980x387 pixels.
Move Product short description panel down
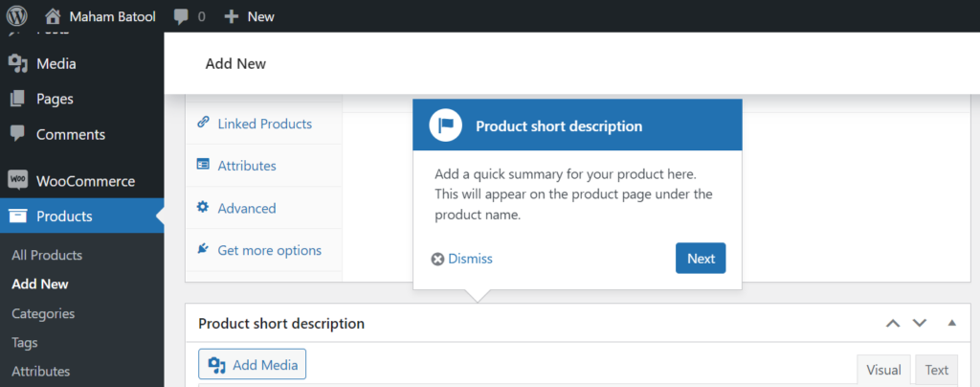[920, 323]
